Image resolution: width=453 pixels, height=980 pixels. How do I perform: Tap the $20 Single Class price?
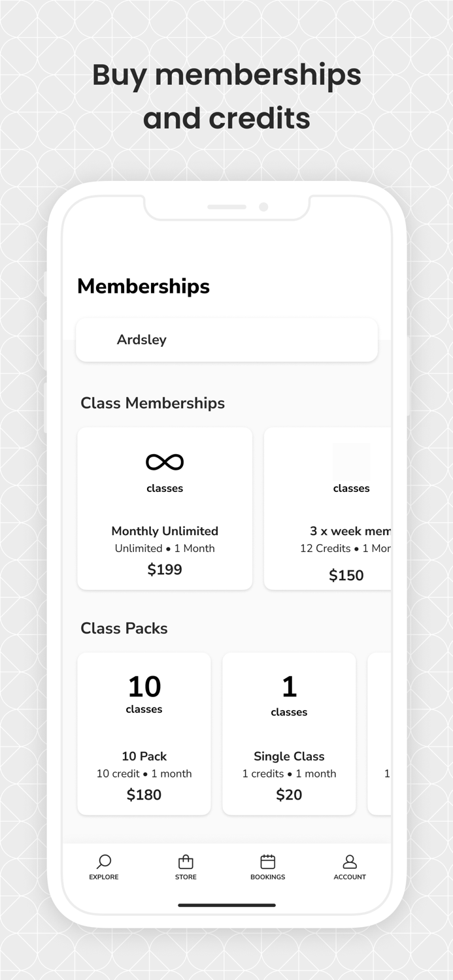(289, 794)
